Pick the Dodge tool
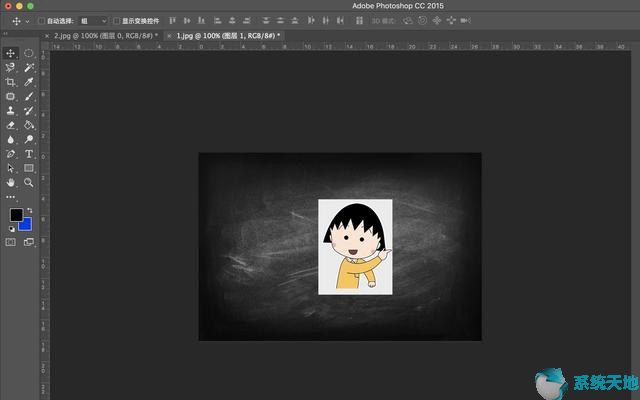 (29, 140)
